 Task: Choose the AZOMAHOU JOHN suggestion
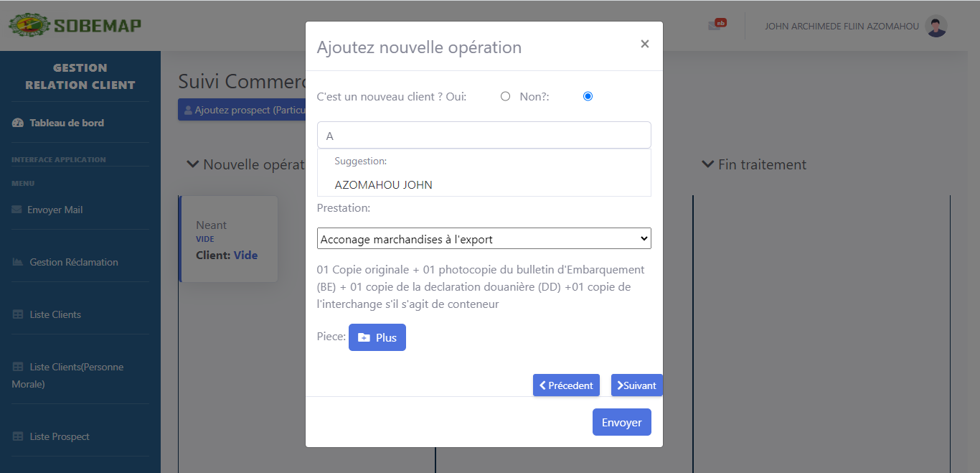[x=384, y=185]
